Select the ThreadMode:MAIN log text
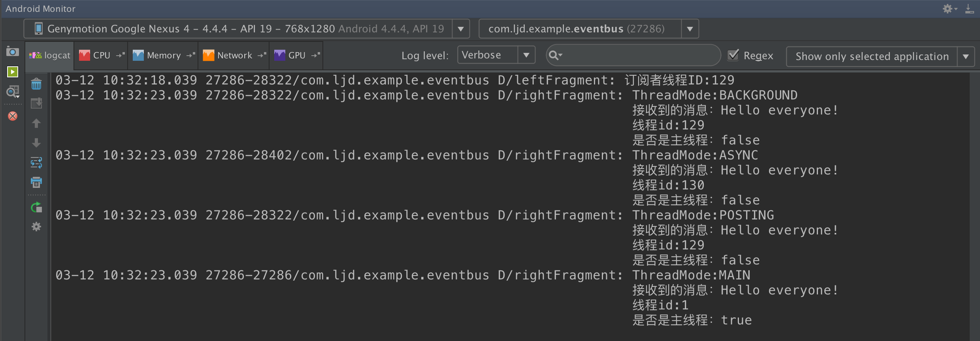The image size is (980, 341). coord(691,275)
